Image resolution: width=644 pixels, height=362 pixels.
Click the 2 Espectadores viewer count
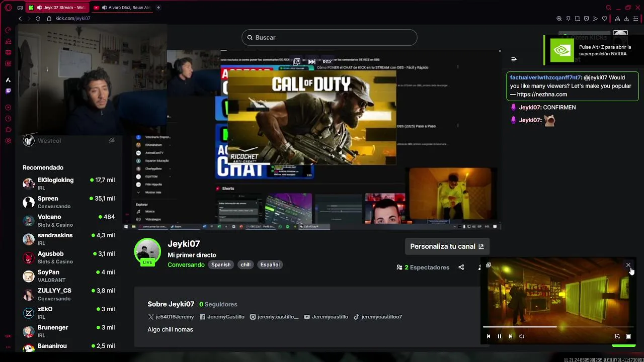click(423, 267)
